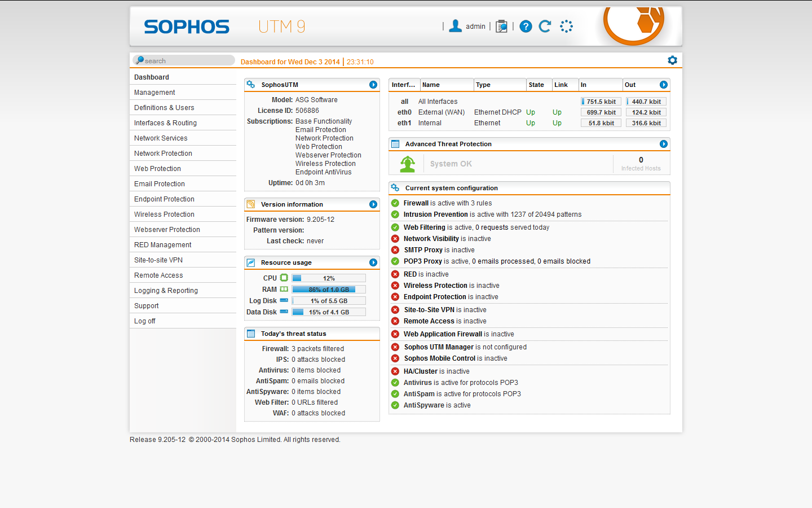Click the Log off link
812x508 pixels.
pos(145,321)
